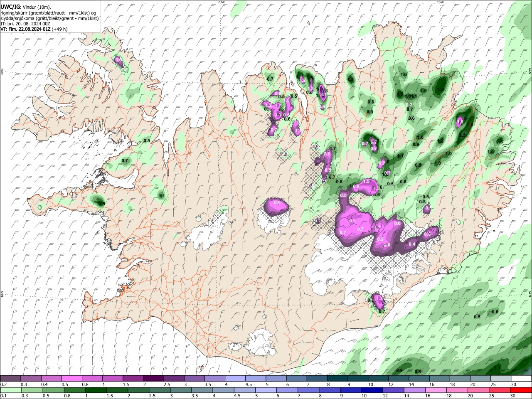Click the bold UWC/IG title text
532x399 pixels.
click(10, 7)
